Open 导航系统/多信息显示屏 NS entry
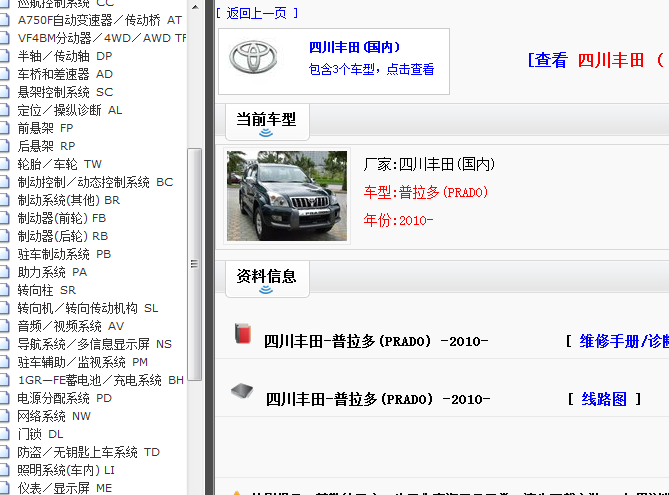The image size is (669, 495). (x=94, y=344)
